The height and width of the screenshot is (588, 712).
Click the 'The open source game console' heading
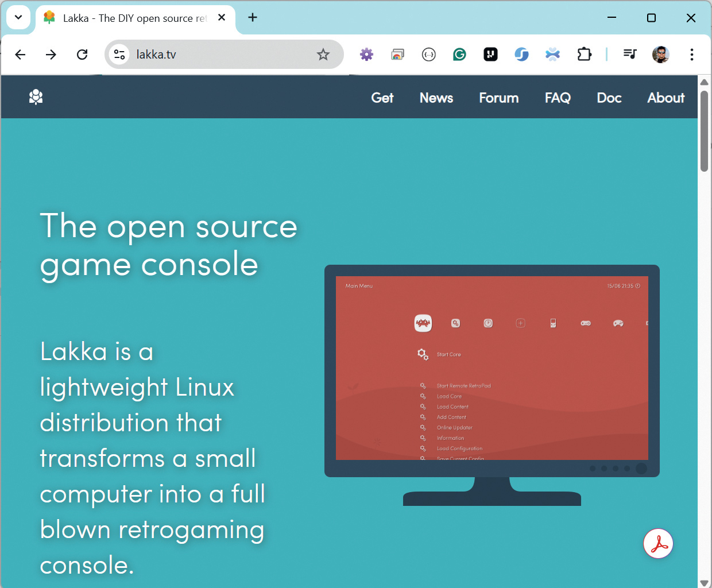169,245
